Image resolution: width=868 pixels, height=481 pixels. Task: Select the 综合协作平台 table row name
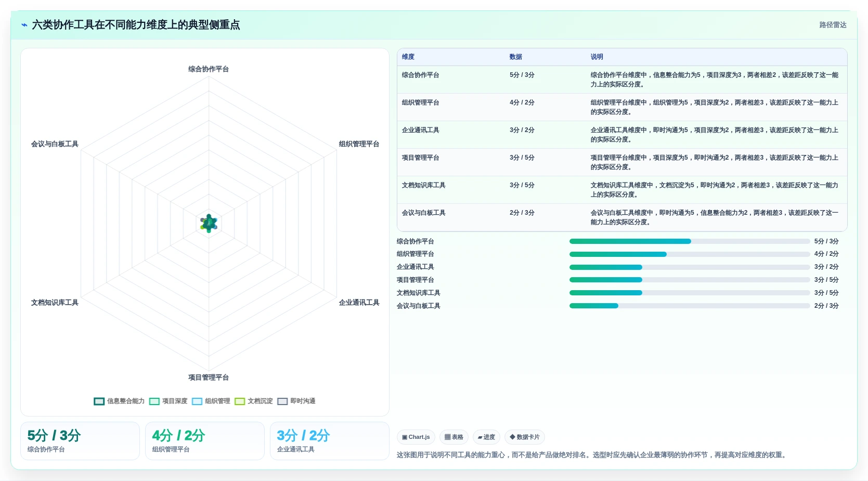pyautogui.click(x=420, y=75)
